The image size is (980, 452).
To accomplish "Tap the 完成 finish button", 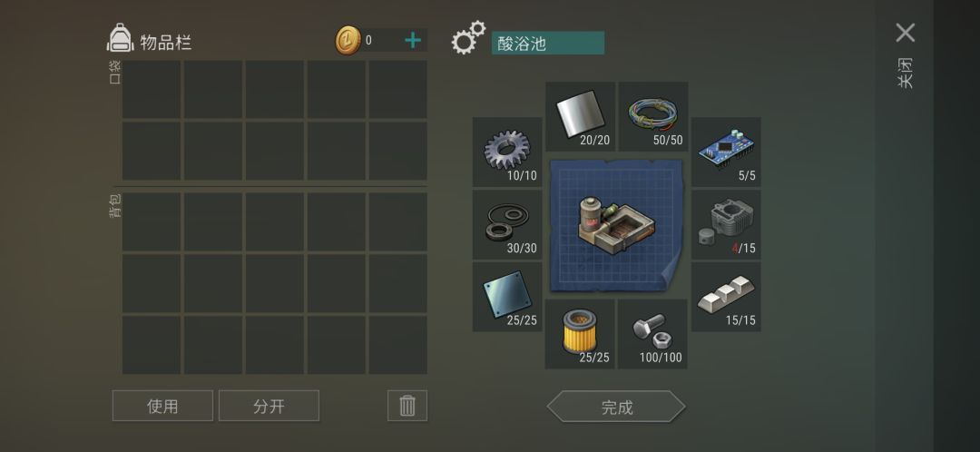I will point(616,407).
